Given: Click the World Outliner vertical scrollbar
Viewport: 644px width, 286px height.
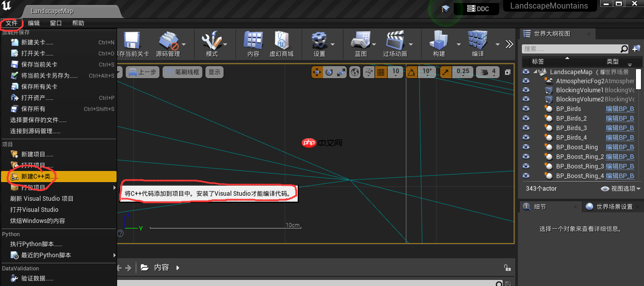Looking at the screenshot, I should 638,79.
